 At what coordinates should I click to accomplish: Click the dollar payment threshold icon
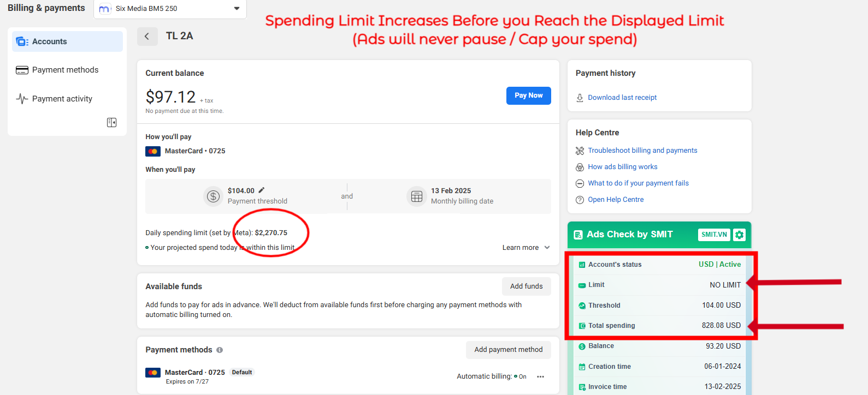pyautogui.click(x=213, y=196)
